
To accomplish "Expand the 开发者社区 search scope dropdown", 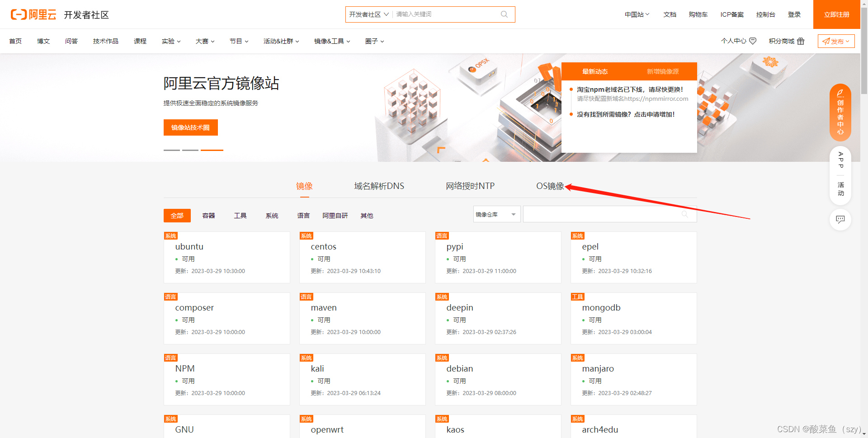I will [368, 14].
